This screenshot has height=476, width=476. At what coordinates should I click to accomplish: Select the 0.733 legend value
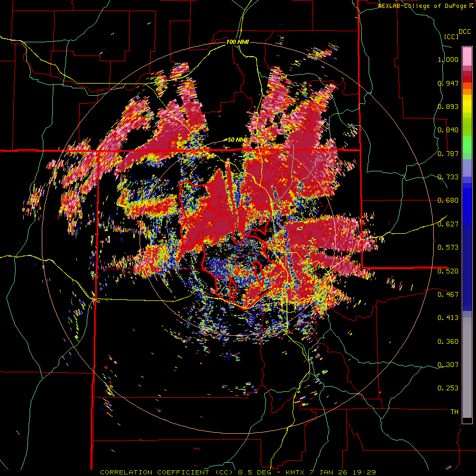click(448, 177)
